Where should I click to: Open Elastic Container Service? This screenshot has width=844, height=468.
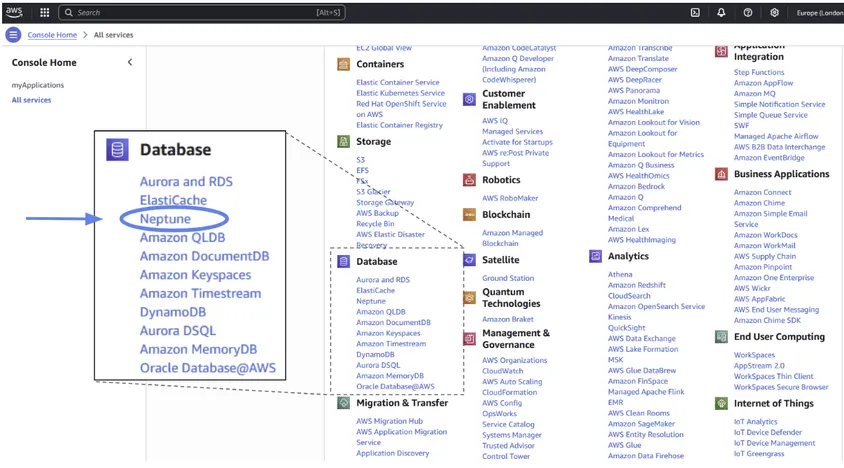pos(398,82)
